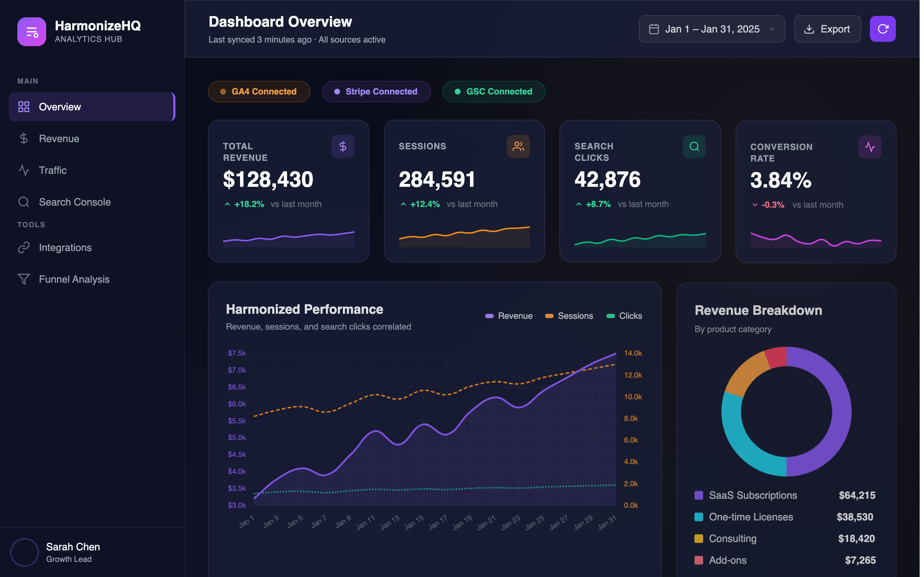Open the Jan 1 – Jan 31, 2025 date dropdown
Image resolution: width=924 pixels, height=577 pixels.
712,29
